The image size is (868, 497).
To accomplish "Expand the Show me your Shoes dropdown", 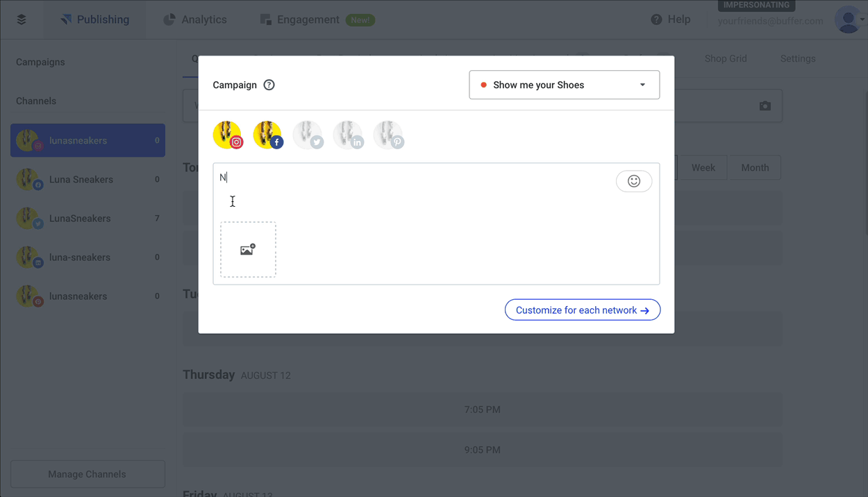I will 564,85.
